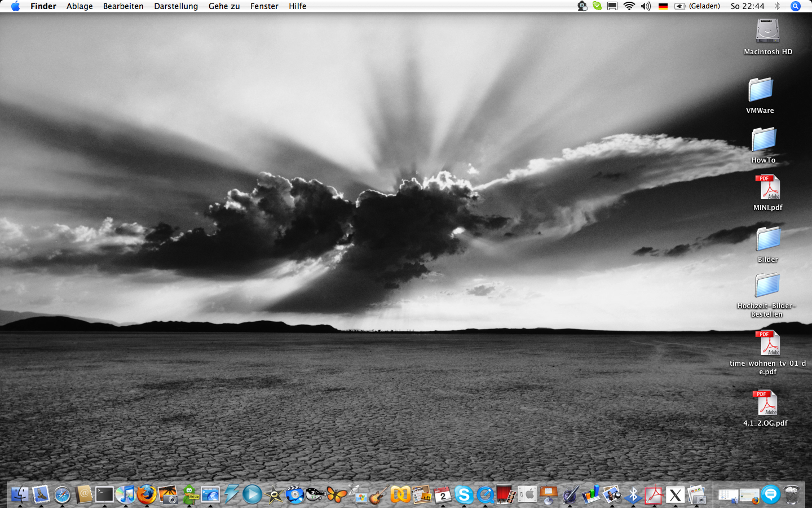This screenshot has width=812, height=508.
Task: Open Address Book in the dock
Action: pyautogui.click(x=83, y=495)
